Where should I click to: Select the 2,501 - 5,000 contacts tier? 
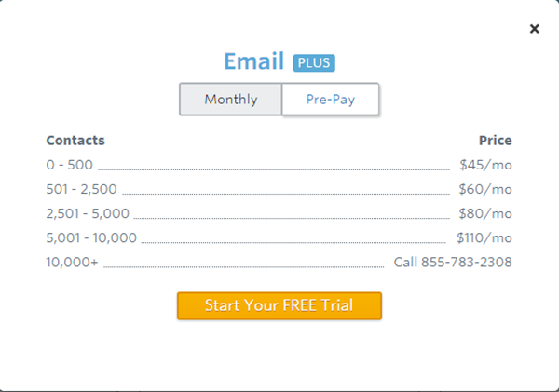coord(88,213)
